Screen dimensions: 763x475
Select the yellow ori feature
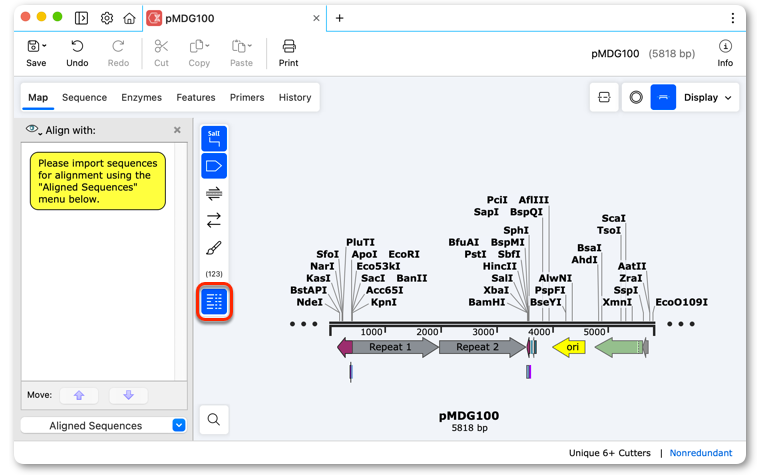coord(569,347)
